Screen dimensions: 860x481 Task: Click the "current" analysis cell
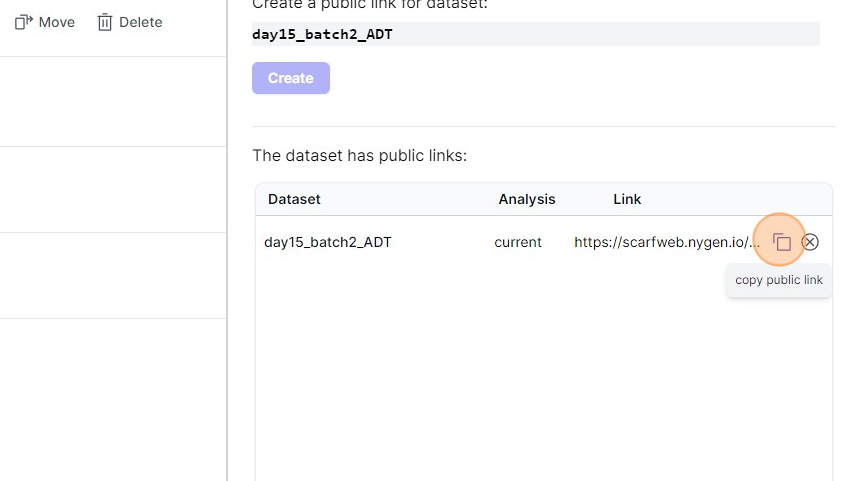point(518,242)
